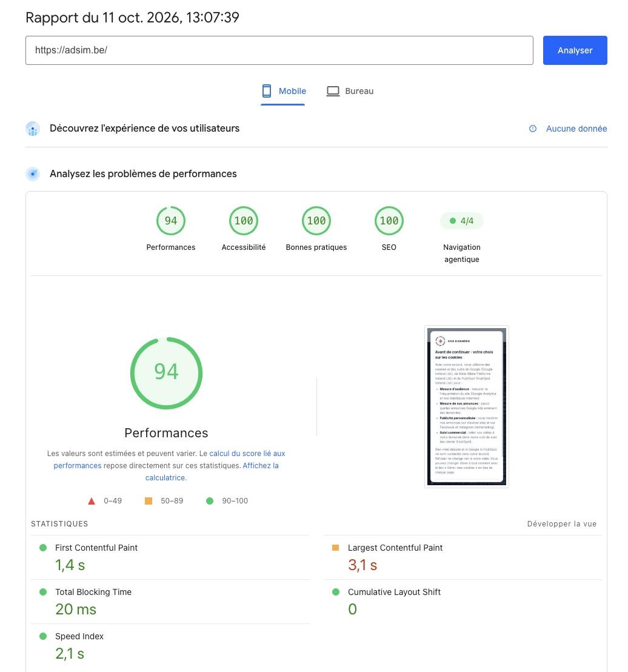Viewport: 628px width, 672px height.
Task: Switch to the Bureau tab
Action: click(x=350, y=92)
